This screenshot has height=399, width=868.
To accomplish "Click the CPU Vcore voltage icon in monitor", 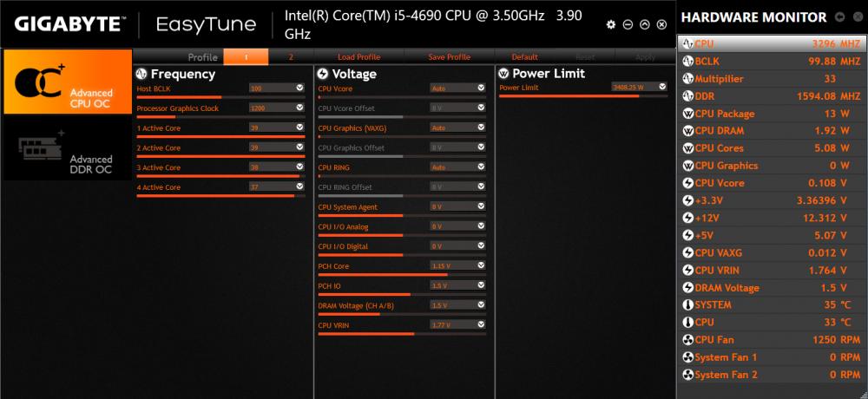I will (688, 183).
